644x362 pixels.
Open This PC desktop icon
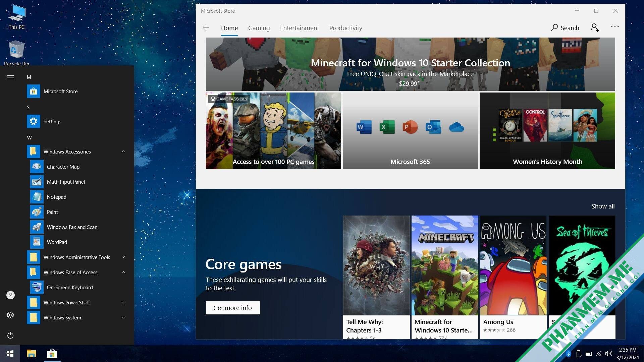click(x=16, y=17)
